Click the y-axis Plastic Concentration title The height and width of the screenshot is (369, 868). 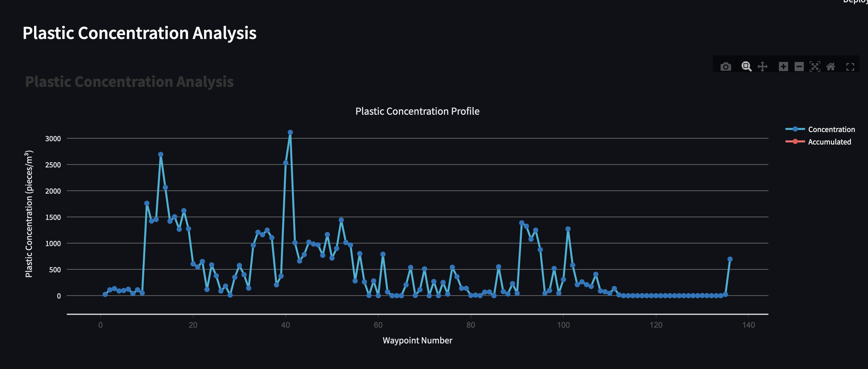(x=29, y=214)
